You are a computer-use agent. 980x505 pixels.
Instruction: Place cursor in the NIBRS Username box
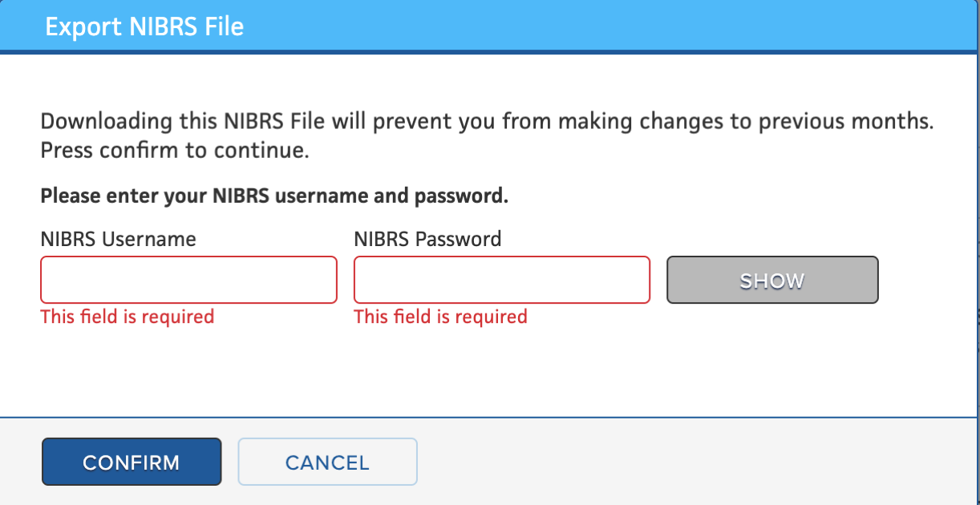(x=188, y=280)
